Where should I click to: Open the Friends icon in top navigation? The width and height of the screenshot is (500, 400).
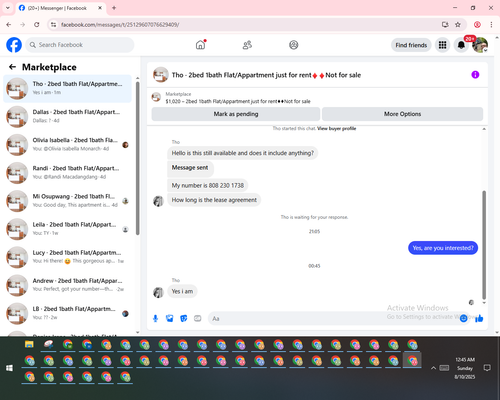(247, 45)
